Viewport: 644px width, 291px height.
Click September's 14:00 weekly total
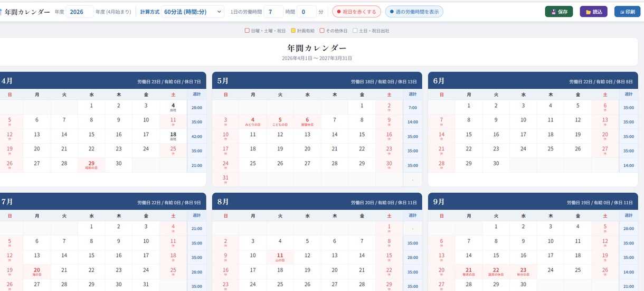pos(629,271)
